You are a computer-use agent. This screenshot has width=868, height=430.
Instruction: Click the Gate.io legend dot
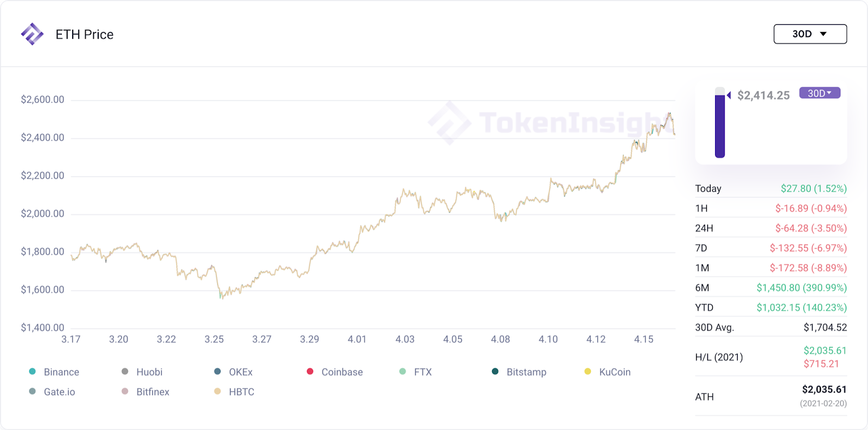33,391
